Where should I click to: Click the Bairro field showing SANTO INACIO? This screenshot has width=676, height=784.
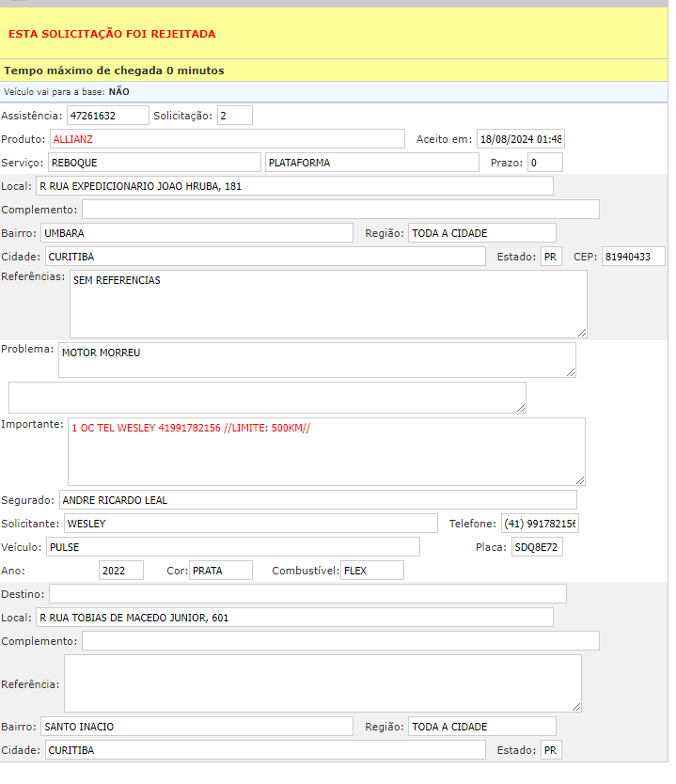pos(197,727)
